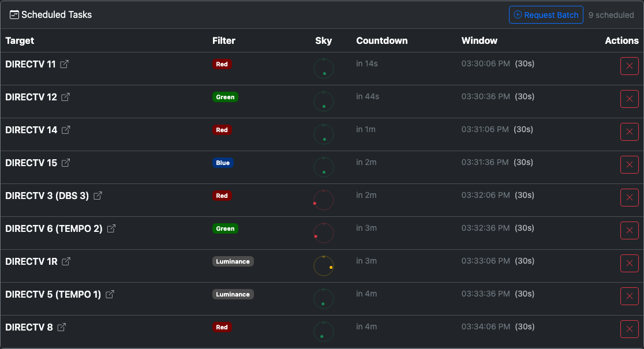
Task: Cancel the DIRECTV 11 scheduled task
Action: tap(629, 66)
